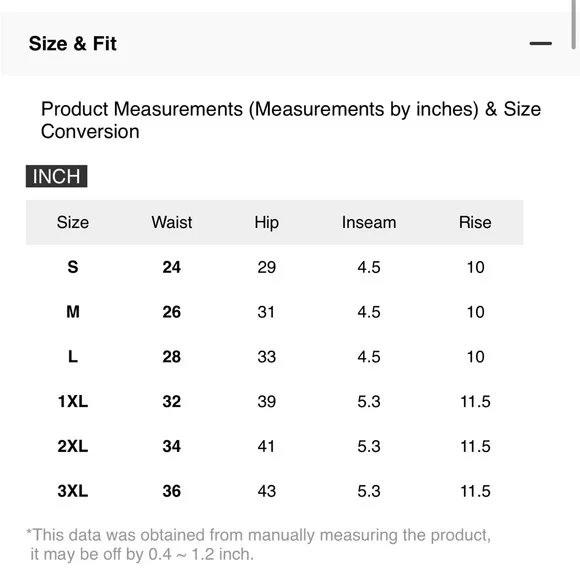Viewport: 580px width, 580px height.
Task: Click the waist value 32
Action: 172,401
